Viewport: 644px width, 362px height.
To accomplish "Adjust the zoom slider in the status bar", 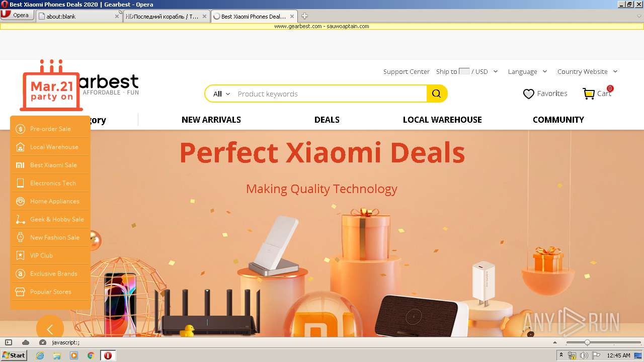I will click(x=587, y=342).
